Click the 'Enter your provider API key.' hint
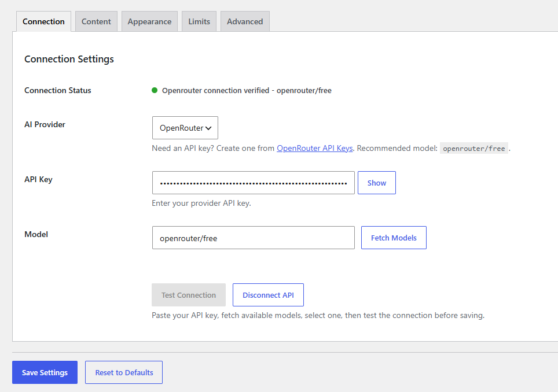The height and width of the screenshot is (392, 558). (201, 204)
